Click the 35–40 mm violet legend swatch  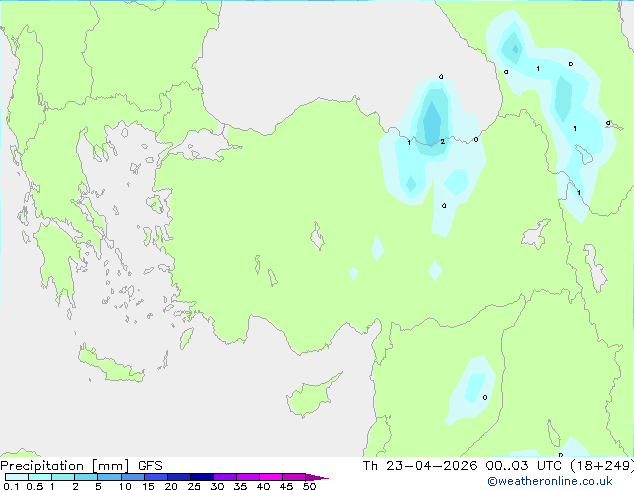point(247,477)
